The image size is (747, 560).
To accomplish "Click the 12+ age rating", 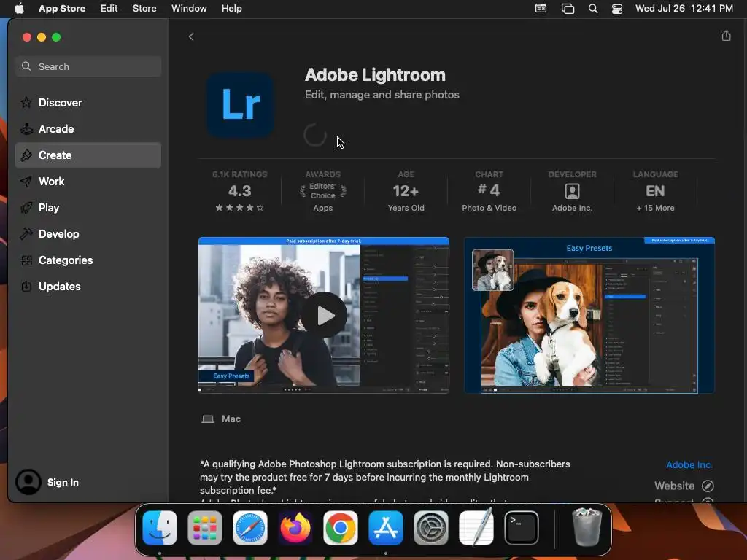I will point(406,191).
